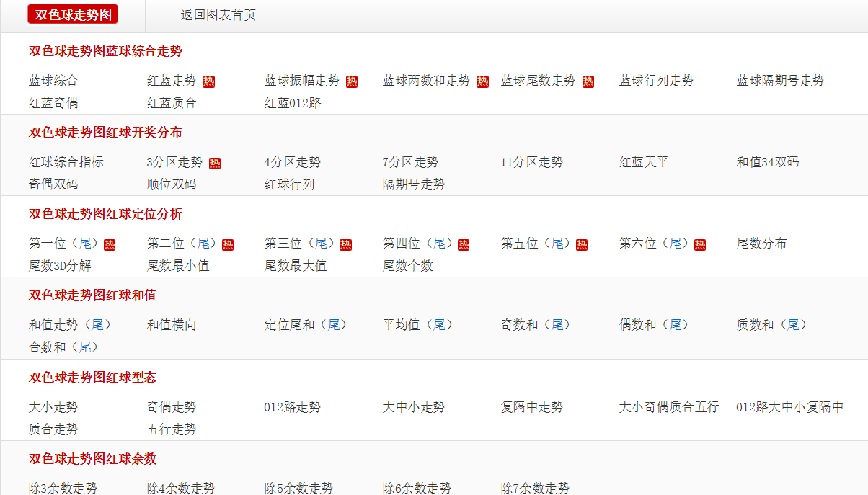Screen dimensions: 868x495
Task: Go to 复隔中走势 chart
Action: point(532,407)
